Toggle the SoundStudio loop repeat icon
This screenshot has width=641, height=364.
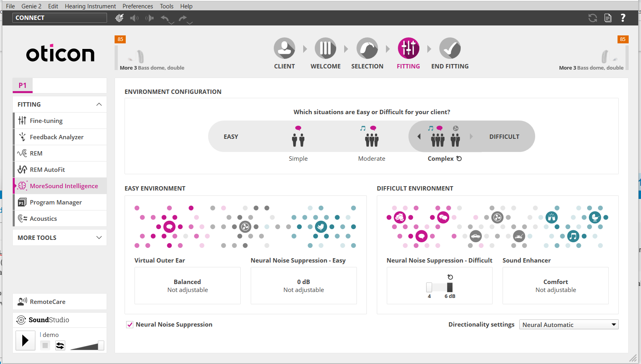pyautogui.click(x=60, y=345)
